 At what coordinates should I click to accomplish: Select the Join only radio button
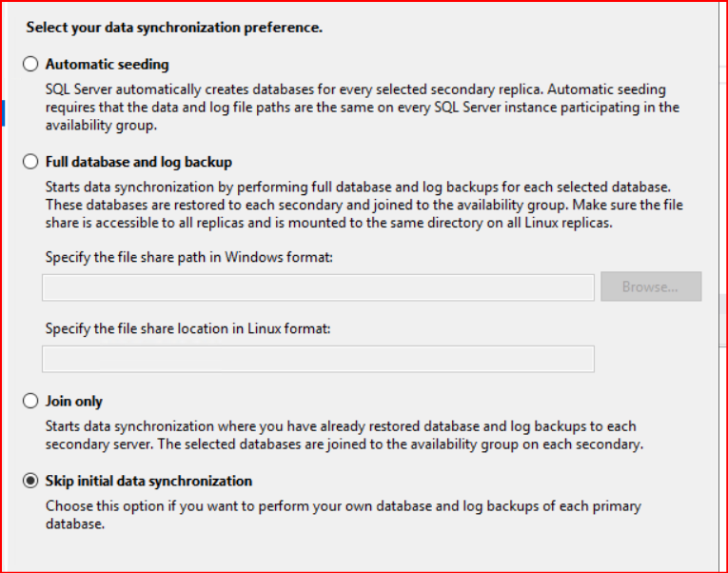pyautogui.click(x=30, y=402)
